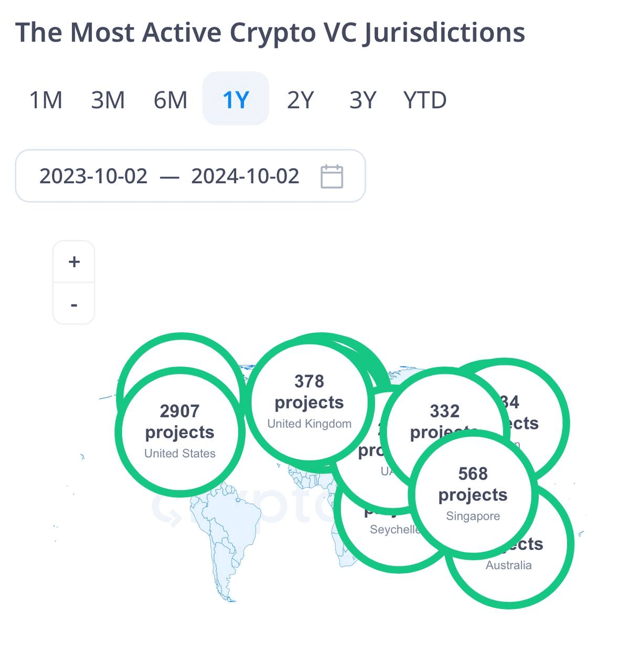Select the 1M time range
Image resolution: width=640 pixels, height=672 pixels.
click(x=46, y=100)
